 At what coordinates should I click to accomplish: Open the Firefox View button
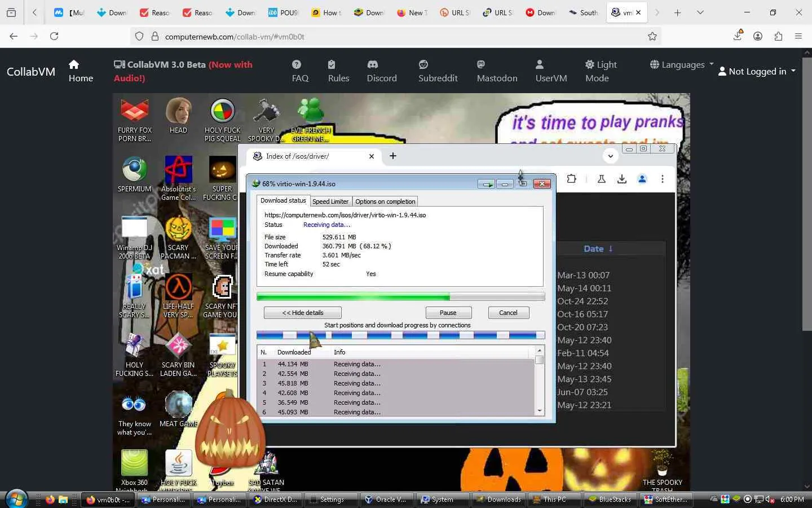pyautogui.click(x=11, y=12)
